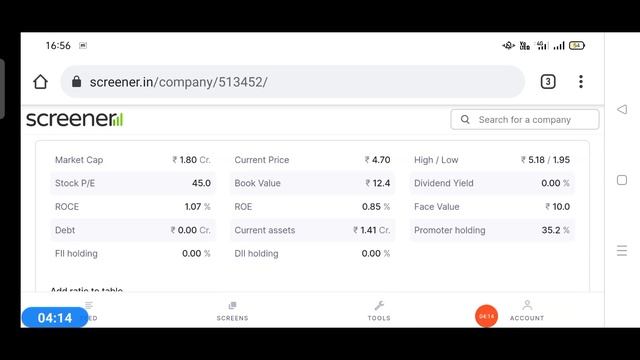Tap the battery status icon
The height and width of the screenshot is (360, 640).
click(577, 45)
